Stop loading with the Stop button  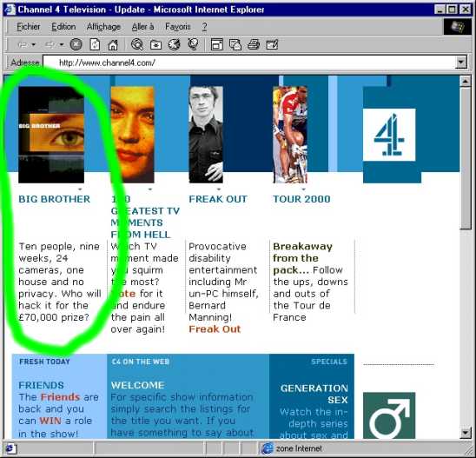tap(76, 44)
